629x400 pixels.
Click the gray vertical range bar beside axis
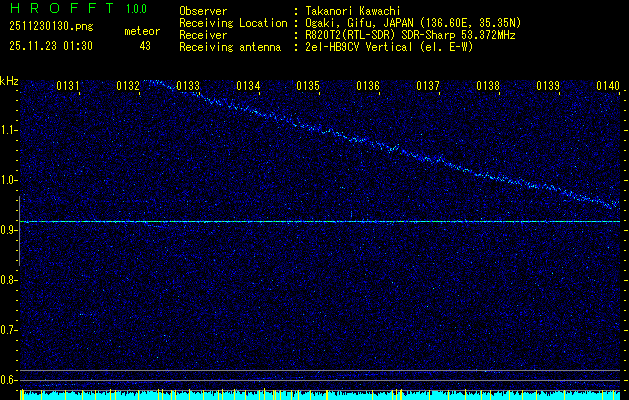19,231
